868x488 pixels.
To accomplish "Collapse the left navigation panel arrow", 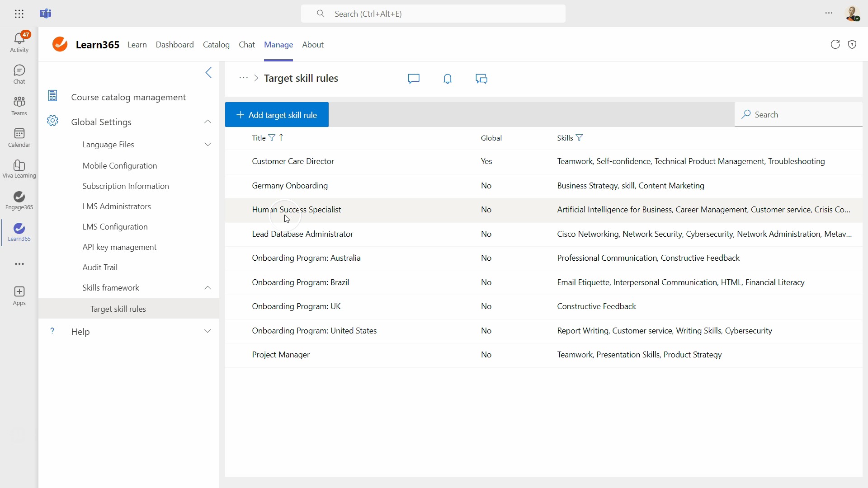I will 208,73.
